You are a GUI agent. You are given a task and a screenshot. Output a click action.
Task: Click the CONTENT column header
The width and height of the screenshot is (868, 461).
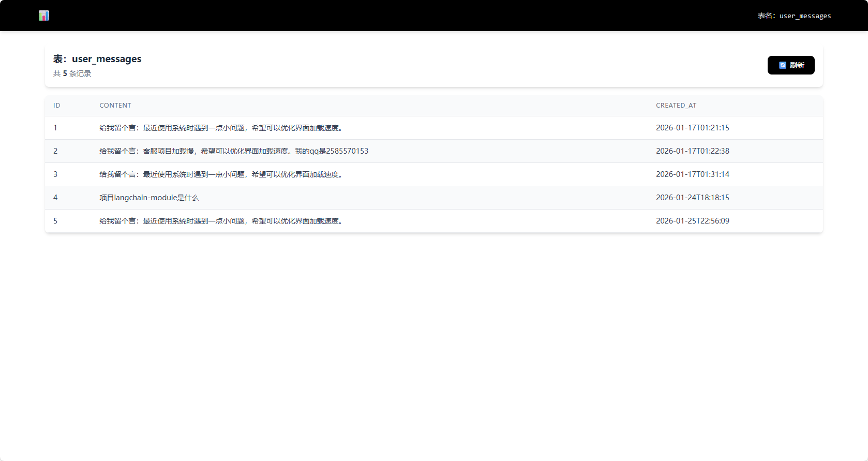click(x=115, y=106)
